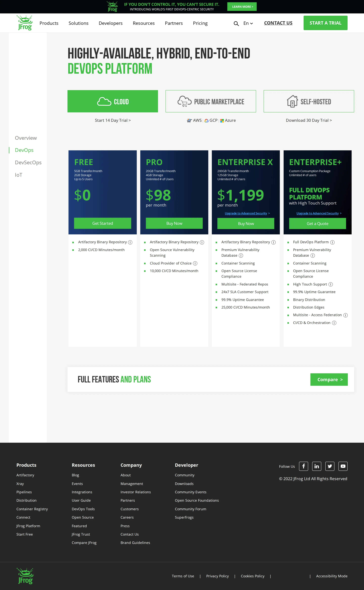364x590 pixels.
Task: Enable Accessibility Mode link
Action: (332, 576)
